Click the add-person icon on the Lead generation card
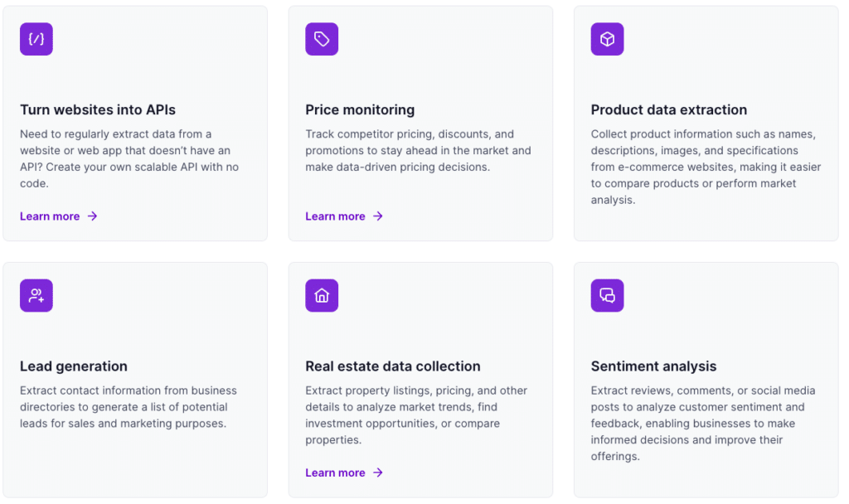849x504 pixels. pyautogui.click(x=36, y=295)
